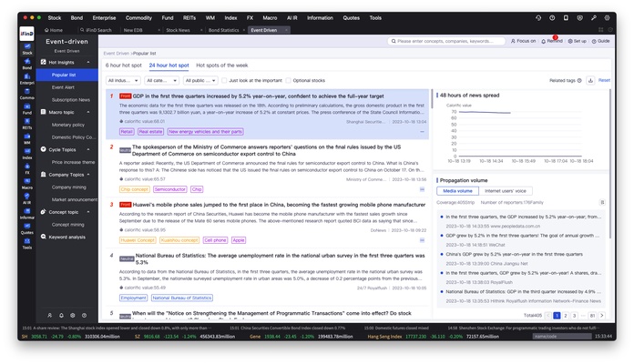Click the bell icon at sidebar bottom
Screen dimensions: 634x364
click(61, 315)
